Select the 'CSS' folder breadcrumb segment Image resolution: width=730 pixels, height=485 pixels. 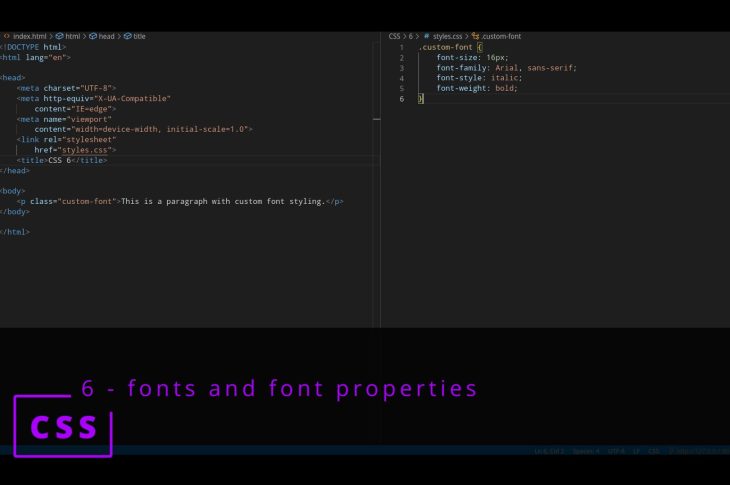point(394,36)
